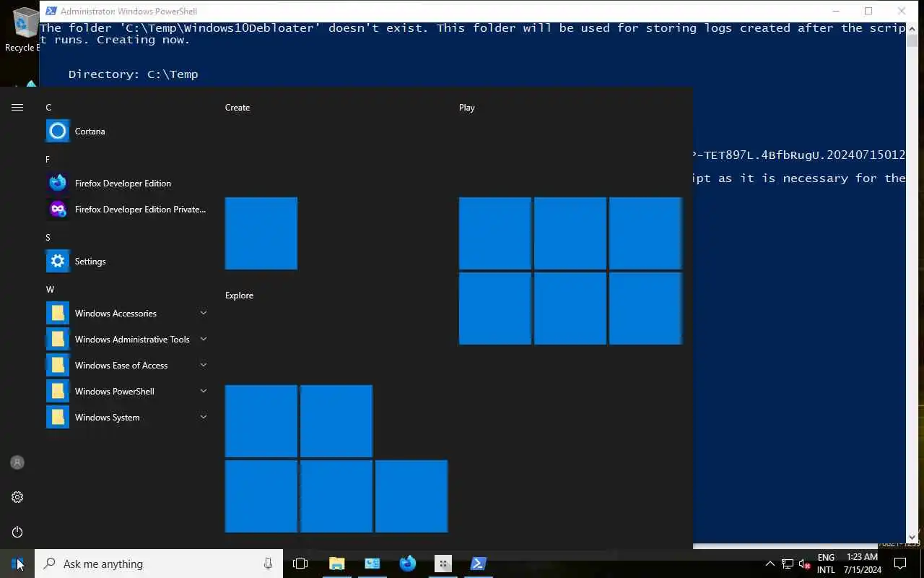Open the Recycle Bin desktop icon
Image resolution: width=924 pixels, height=578 pixels.
click(25, 29)
